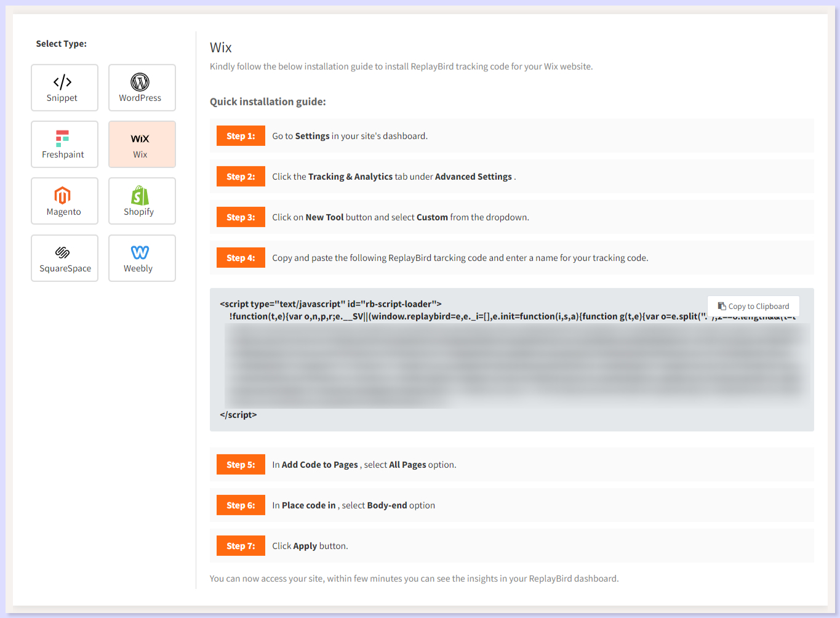Open the SquareSpace installation guide
Image resolution: width=840 pixels, height=618 pixels.
click(64, 258)
